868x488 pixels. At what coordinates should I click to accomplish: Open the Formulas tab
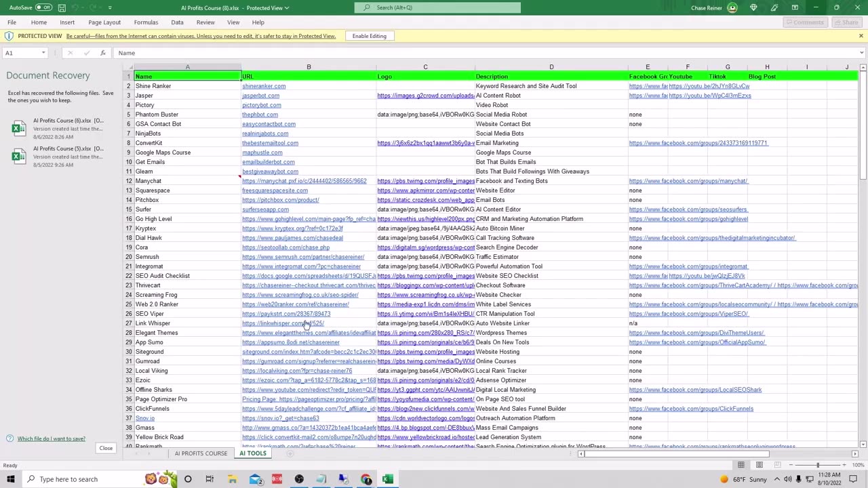point(146,22)
